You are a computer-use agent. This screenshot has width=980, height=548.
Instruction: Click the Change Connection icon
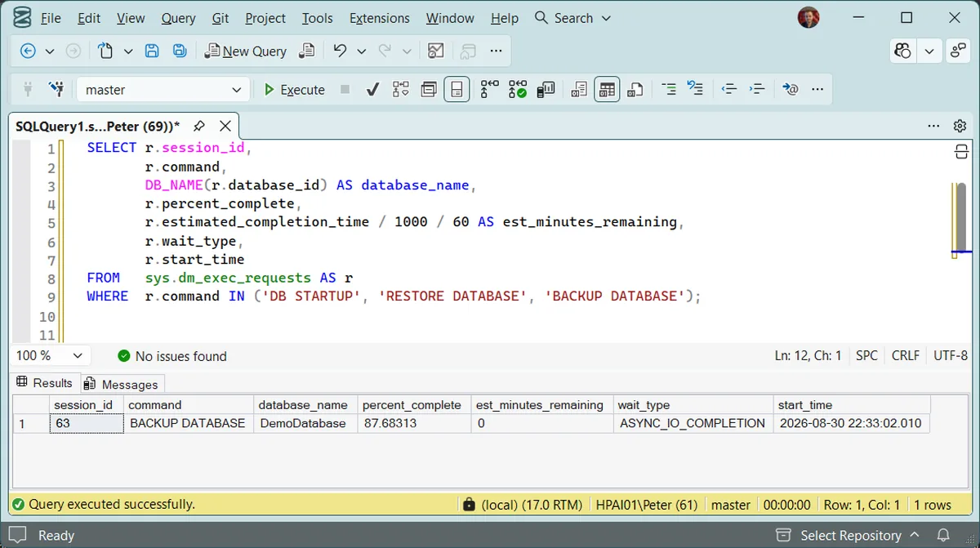pyautogui.click(x=56, y=89)
